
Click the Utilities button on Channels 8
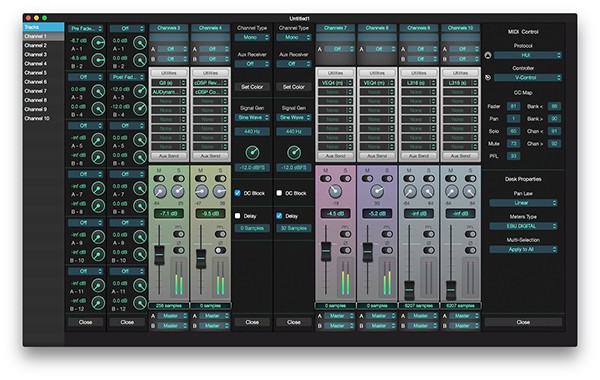point(377,73)
